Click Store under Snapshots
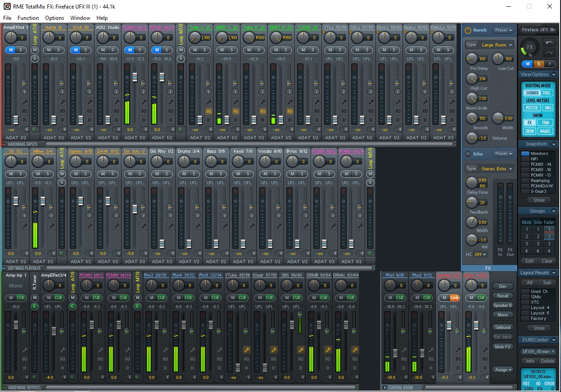This screenshot has height=392, width=561. (x=539, y=200)
